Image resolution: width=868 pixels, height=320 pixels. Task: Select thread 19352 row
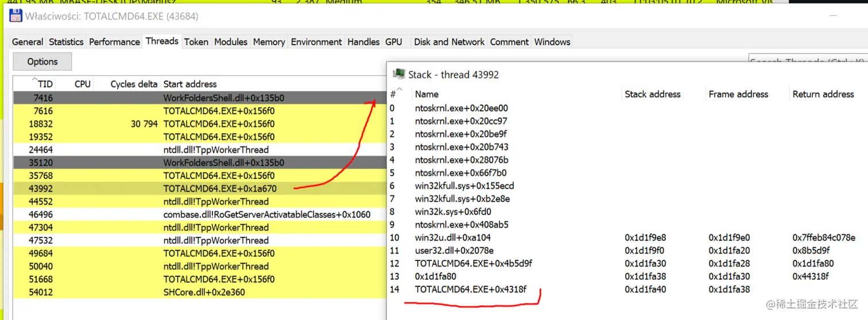200,137
